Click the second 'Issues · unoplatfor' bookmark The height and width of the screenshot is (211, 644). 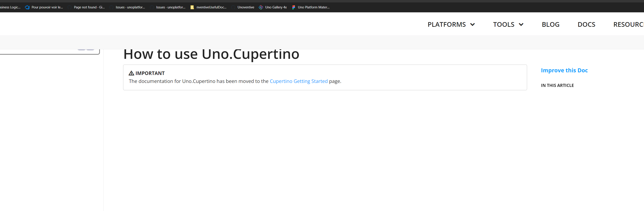coord(171,7)
